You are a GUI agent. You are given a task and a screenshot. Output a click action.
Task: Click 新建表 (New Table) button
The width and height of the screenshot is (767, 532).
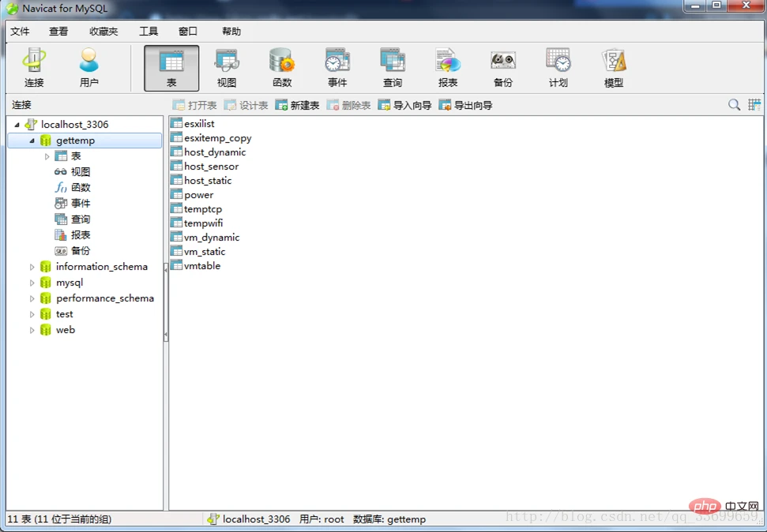coord(298,105)
